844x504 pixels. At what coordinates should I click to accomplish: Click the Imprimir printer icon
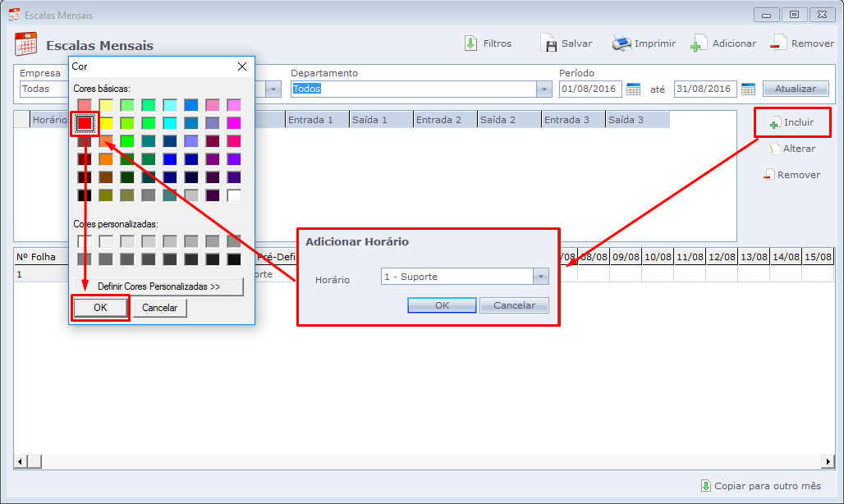point(622,44)
